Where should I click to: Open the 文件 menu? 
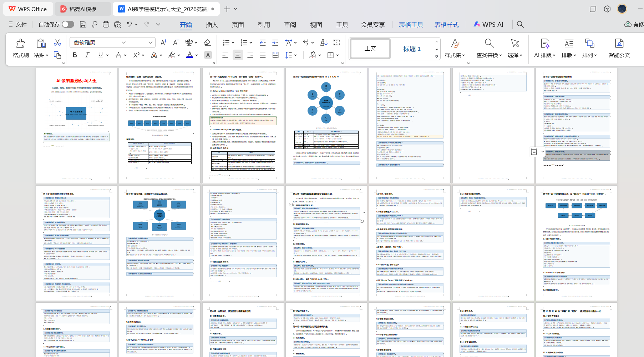click(x=17, y=24)
